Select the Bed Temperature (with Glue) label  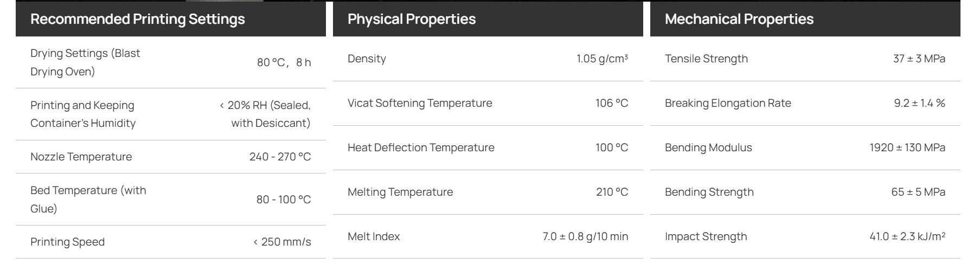88,199
